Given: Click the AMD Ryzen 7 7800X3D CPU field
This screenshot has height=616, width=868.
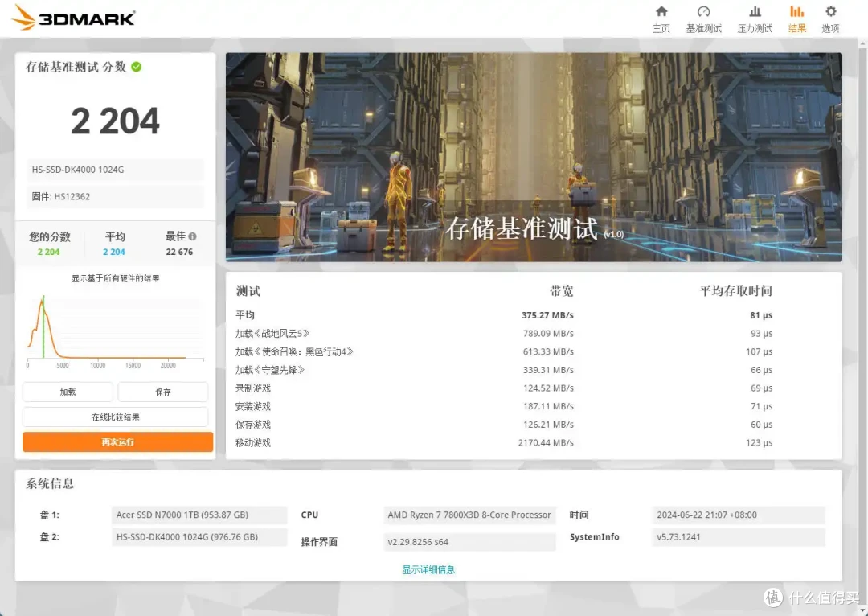Looking at the screenshot, I should [x=469, y=515].
